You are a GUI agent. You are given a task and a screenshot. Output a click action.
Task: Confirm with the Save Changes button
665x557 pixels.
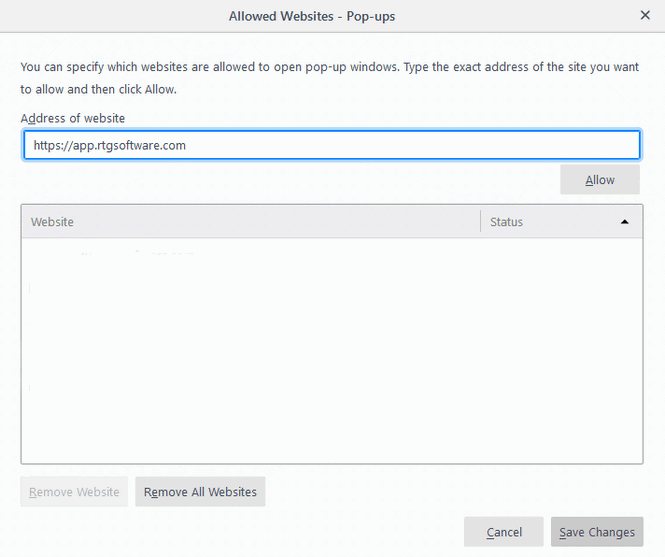[x=596, y=532]
